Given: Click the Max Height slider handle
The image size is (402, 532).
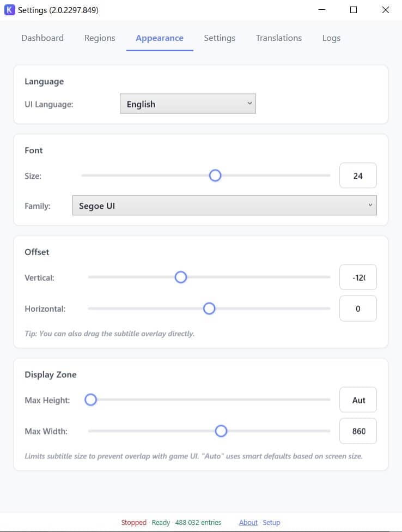Looking at the screenshot, I should (91, 400).
